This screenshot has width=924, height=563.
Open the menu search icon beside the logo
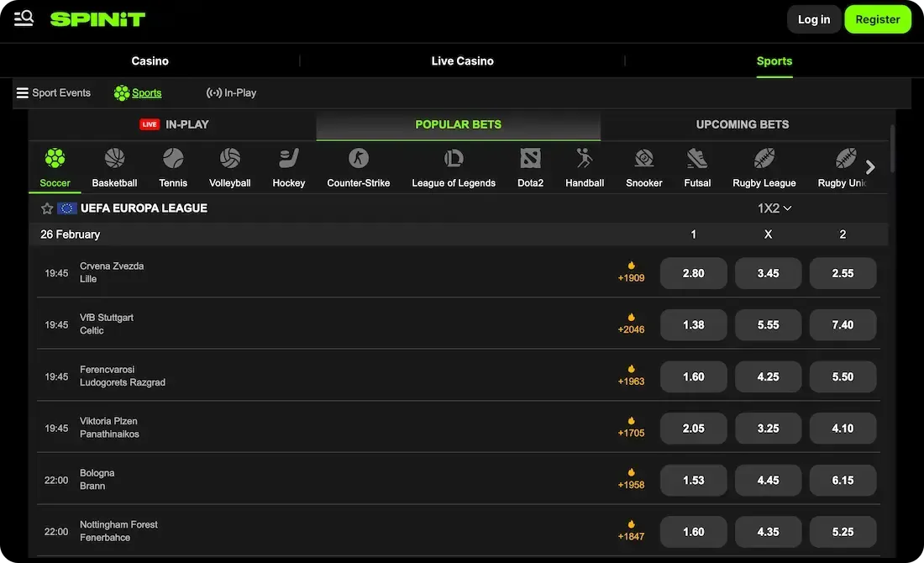click(x=24, y=18)
